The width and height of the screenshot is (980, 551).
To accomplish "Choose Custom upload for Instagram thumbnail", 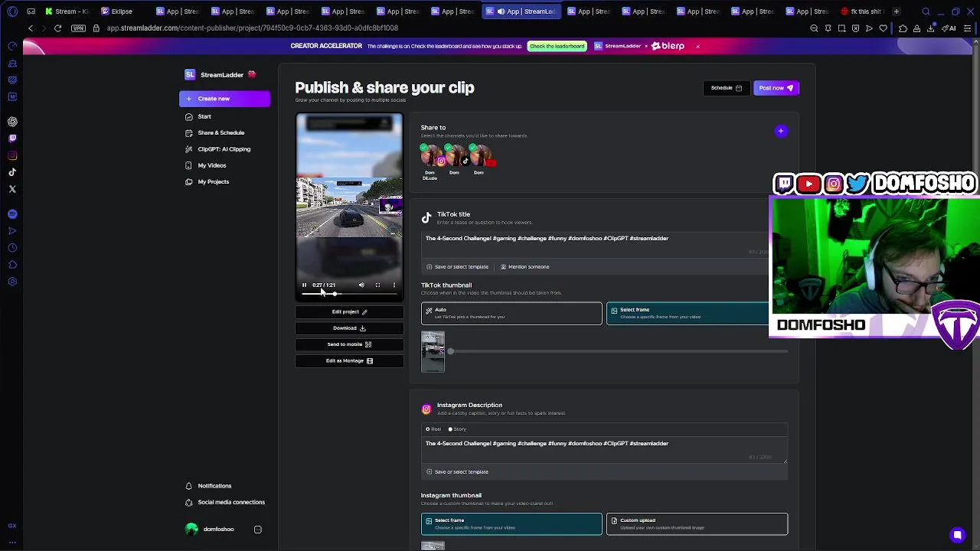I will point(697,523).
